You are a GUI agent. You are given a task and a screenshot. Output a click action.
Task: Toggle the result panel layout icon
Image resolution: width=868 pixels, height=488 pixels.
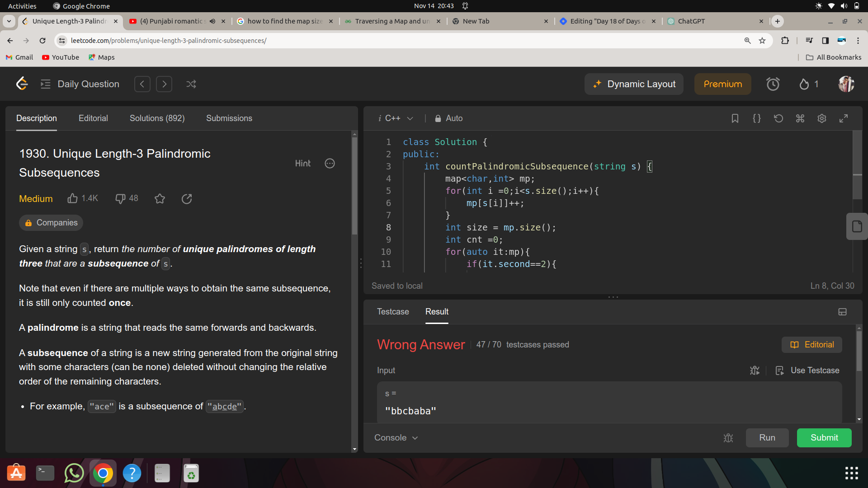click(842, 312)
